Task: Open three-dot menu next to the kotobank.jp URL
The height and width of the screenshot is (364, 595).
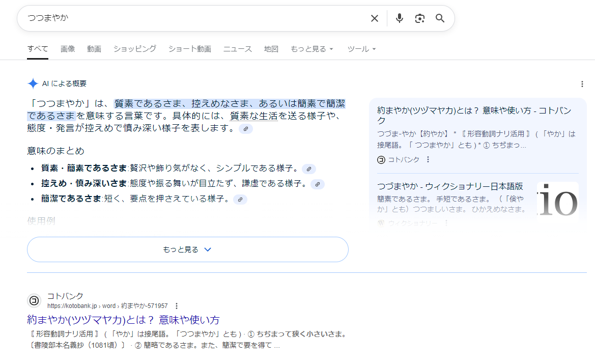Action: click(x=177, y=306)
